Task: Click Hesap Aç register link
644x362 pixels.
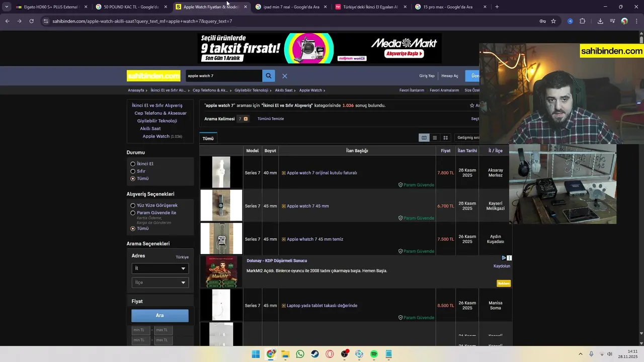Action: pos(450,76)
